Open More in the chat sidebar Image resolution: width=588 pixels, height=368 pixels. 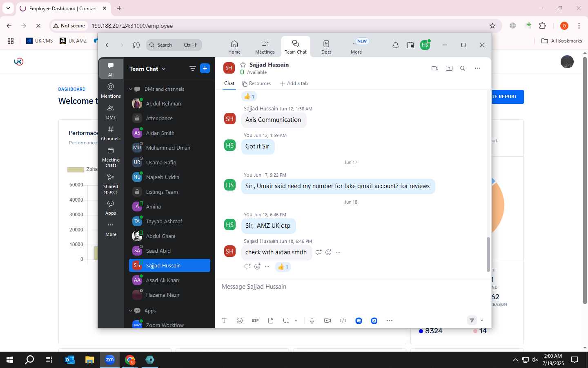tap(111, 229)
